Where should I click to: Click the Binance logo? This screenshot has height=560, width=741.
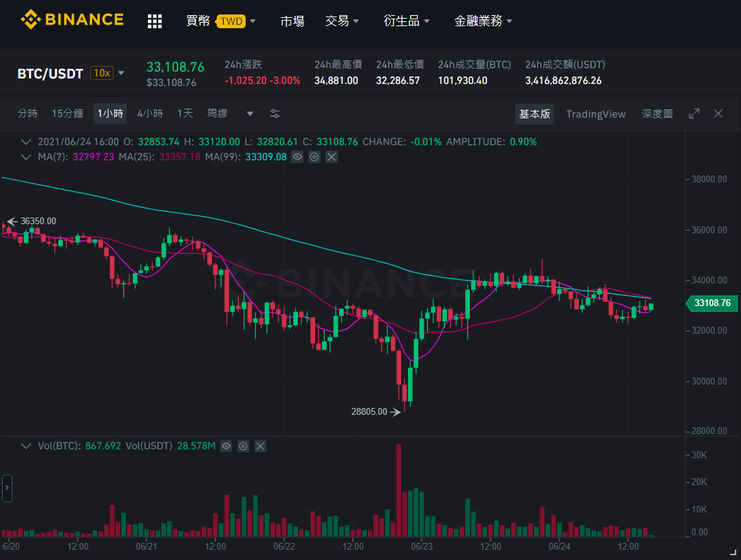click(72, 20)
